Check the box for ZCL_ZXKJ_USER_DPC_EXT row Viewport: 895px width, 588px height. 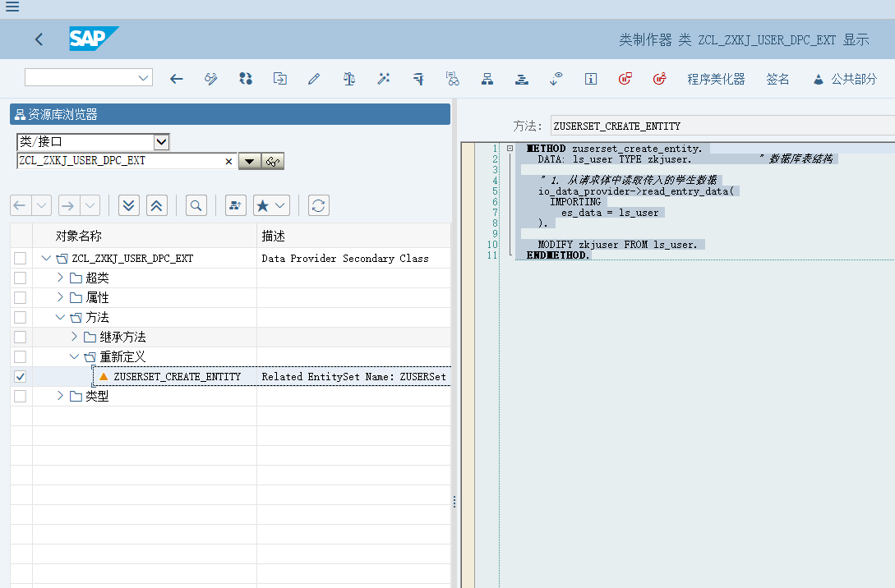[20, 259]
